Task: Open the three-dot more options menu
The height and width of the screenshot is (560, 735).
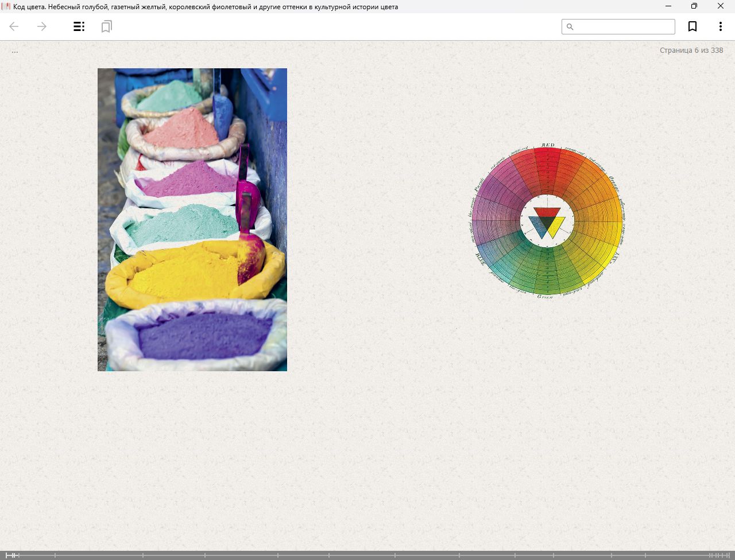Action: pyautogui.click(x=720, y=26)
